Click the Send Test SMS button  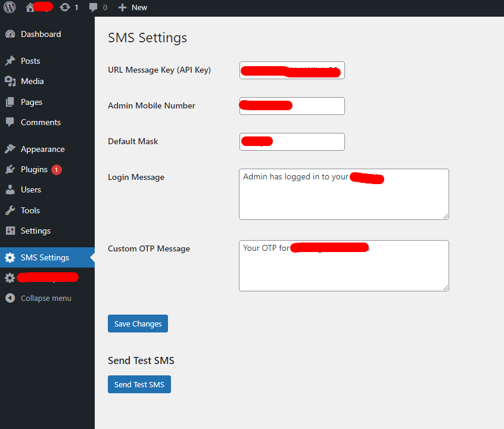139,384
